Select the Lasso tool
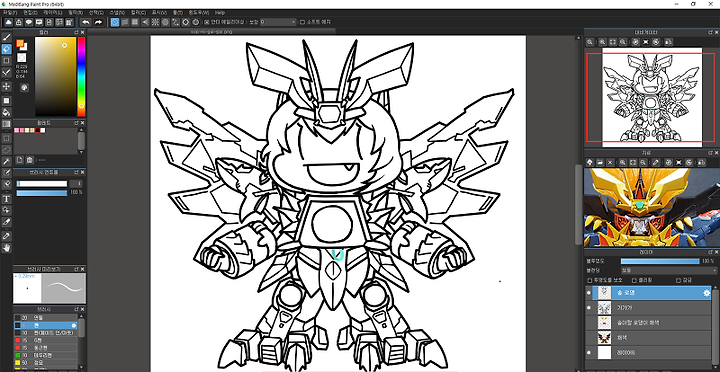This screenshot has width=720, height=372. tap(6, 149)
